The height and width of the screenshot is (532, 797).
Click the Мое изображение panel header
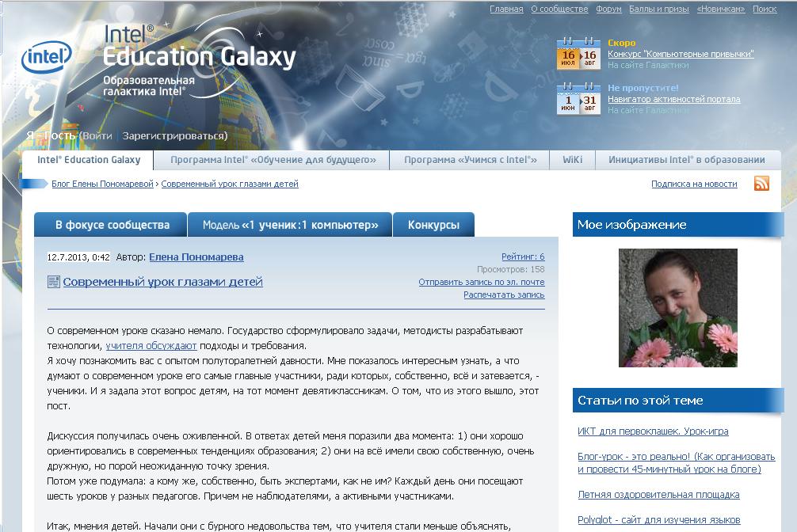678,225
